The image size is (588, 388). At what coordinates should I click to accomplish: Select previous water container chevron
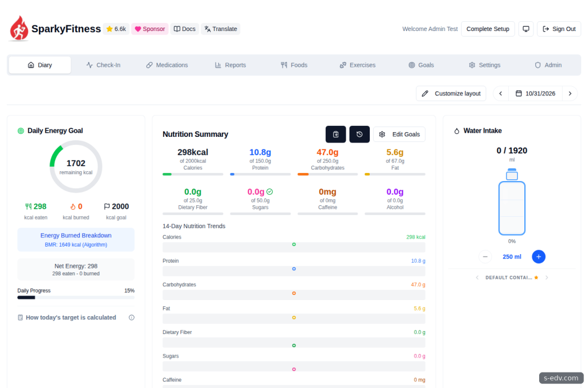(477, 278)
